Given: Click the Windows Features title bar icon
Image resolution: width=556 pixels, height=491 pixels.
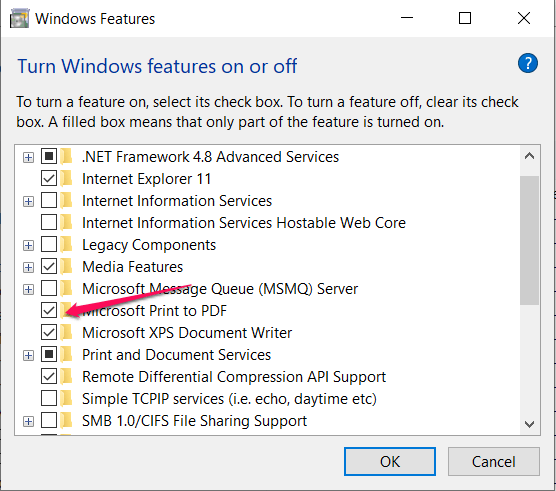Looking at the screenshot, I should [x=20, y=19].
